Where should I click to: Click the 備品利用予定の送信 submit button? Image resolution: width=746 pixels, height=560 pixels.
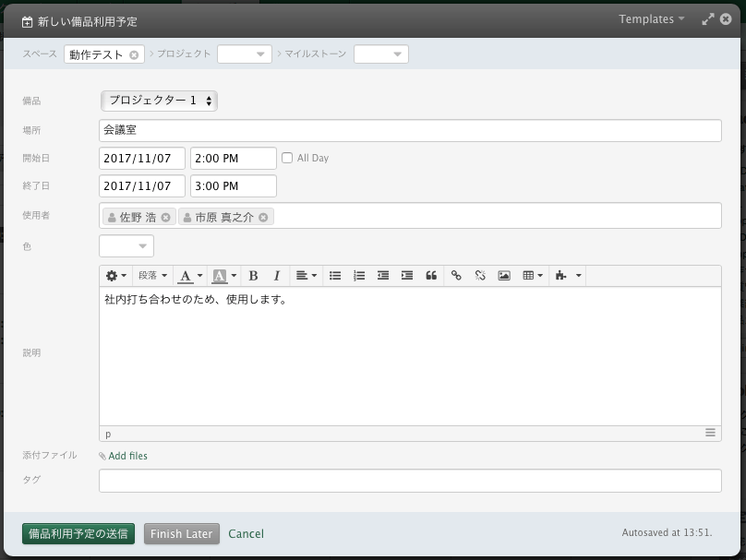pos(78,534)
